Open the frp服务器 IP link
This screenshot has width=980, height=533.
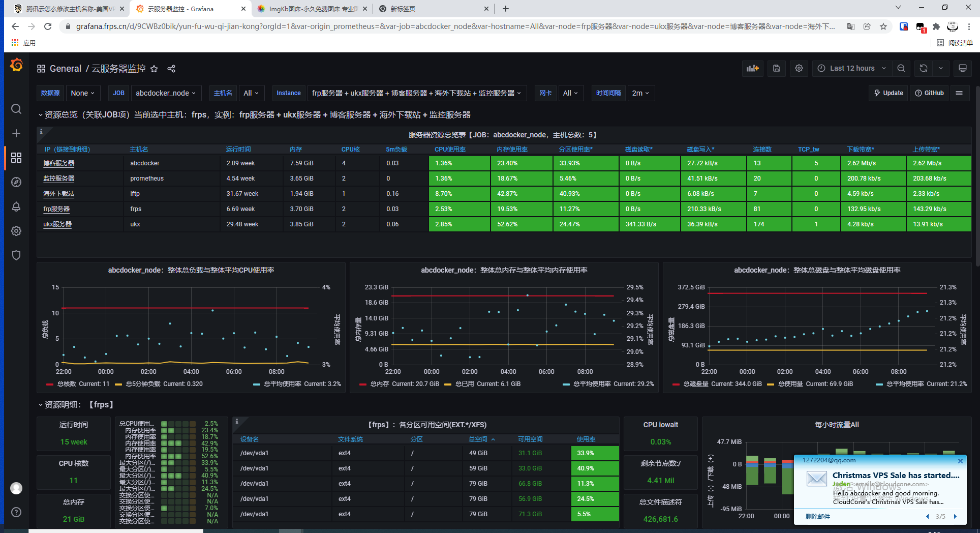[56, 209]
